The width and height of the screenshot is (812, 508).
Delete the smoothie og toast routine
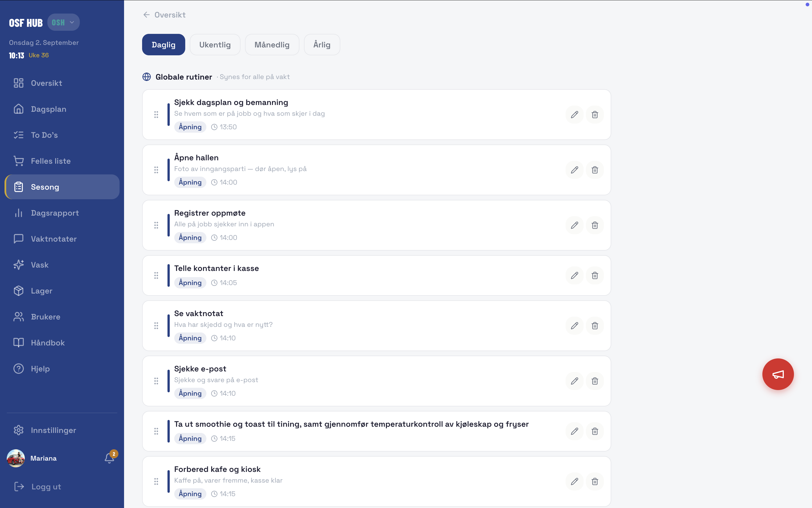[x=595, y=431]
